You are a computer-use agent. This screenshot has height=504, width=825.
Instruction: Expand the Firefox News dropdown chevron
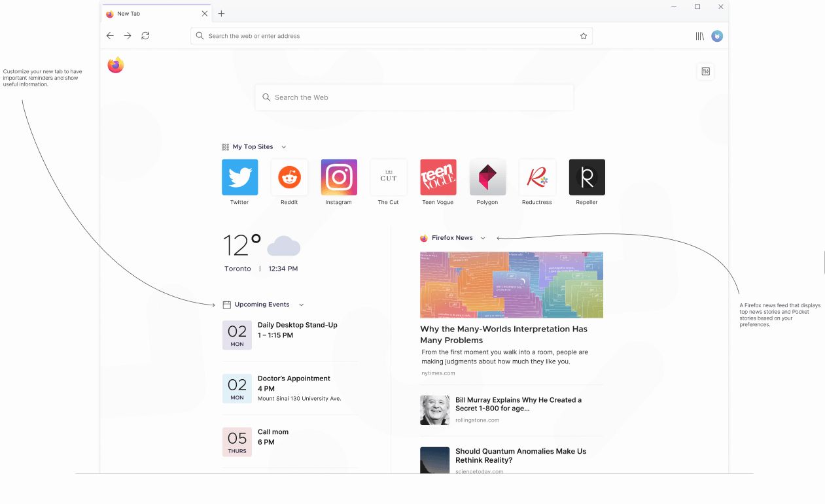pyautogui.click(x=483, y=238)
